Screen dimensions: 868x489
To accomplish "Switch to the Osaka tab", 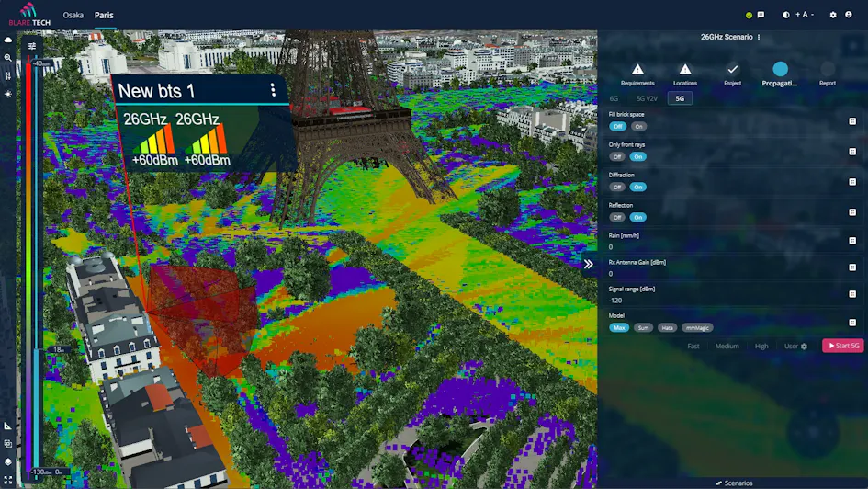I will [x=73, y=15].
